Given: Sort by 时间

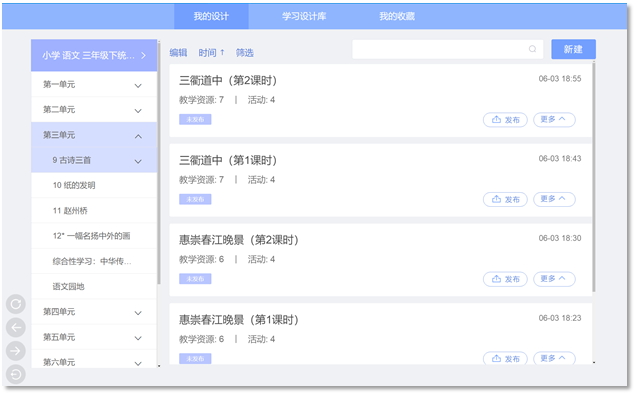Looking at the screenshot, I should [211, 53].
